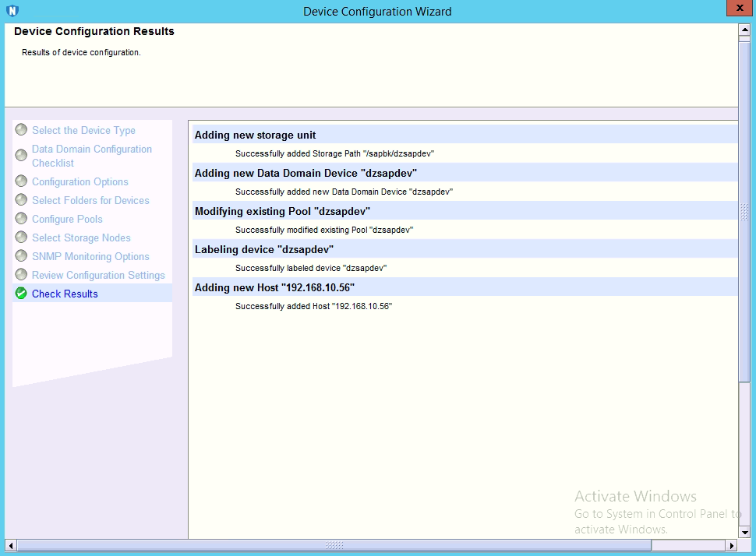The height and width of the screenshot is (556, 756).
Task: Open the Review Configuration Settings step
Action: tap(98, 275)
